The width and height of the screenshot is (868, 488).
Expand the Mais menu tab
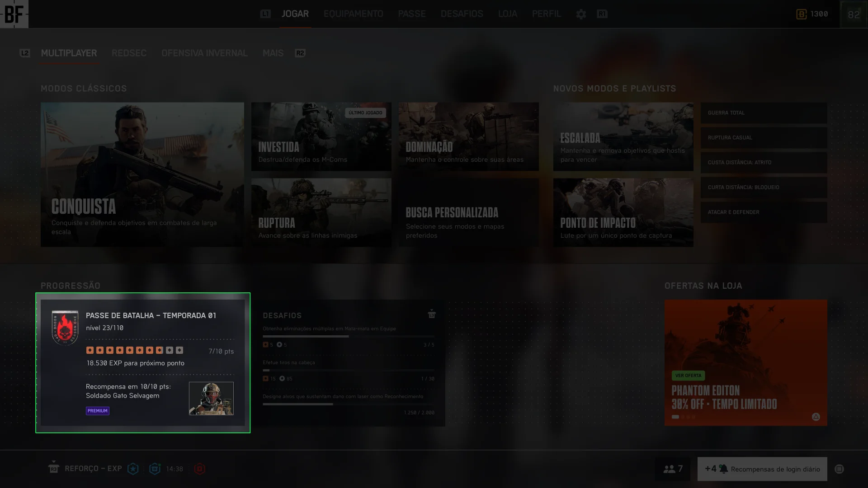[x=273, y=53]
